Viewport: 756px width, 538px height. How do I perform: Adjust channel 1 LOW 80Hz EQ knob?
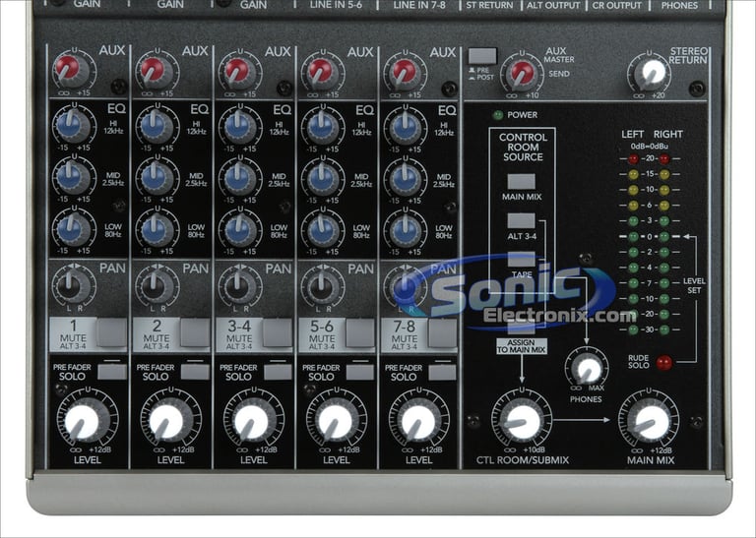tap(71, 228)
